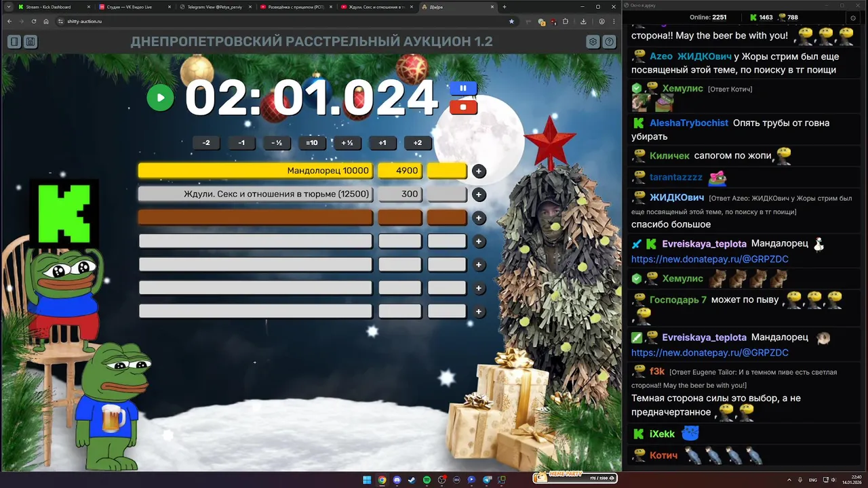Switch ENG keyboard language in tray

point(813,480)
